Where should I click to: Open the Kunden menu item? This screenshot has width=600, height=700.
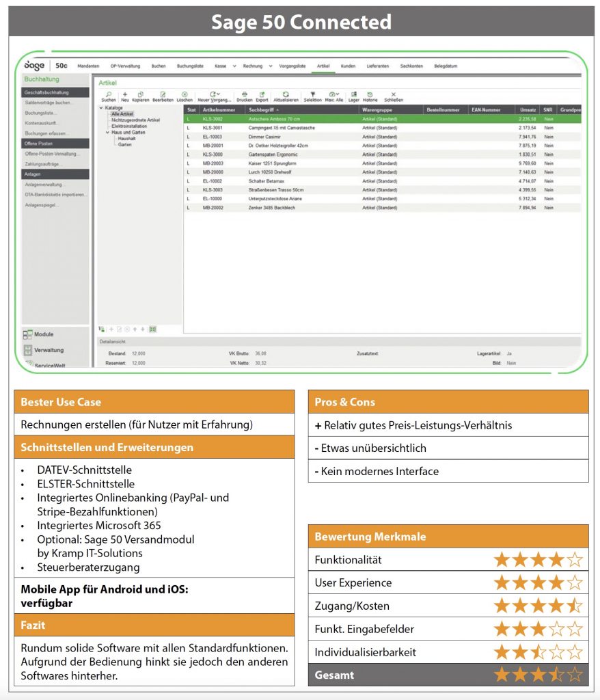point(349,66)
